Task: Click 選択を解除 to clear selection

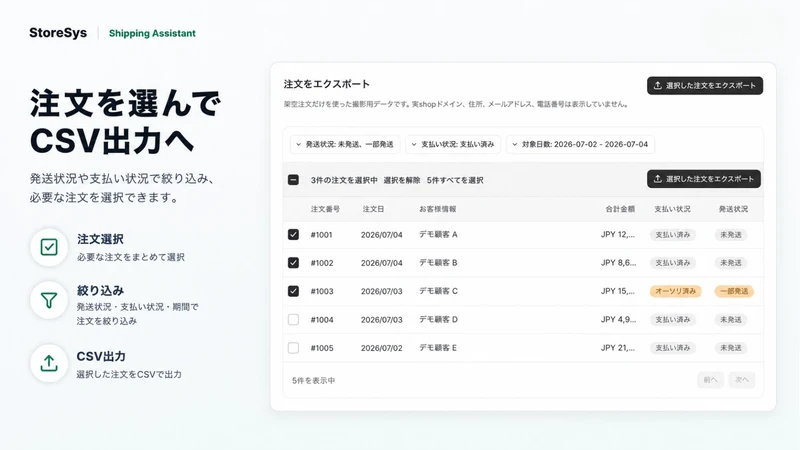Action: coord(402,180)
